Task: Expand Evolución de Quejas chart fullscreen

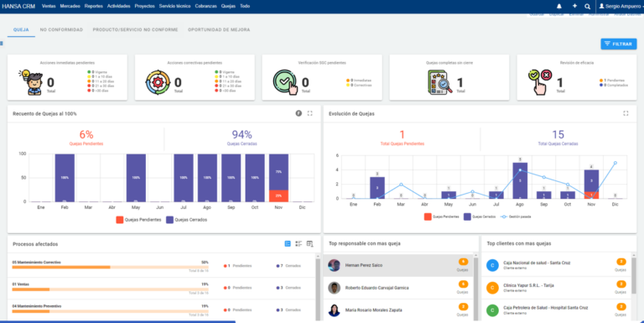Action: click(626, 113)
